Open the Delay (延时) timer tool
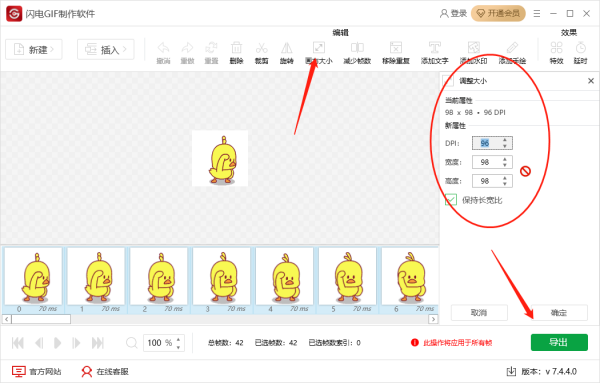 coord(580,49)
